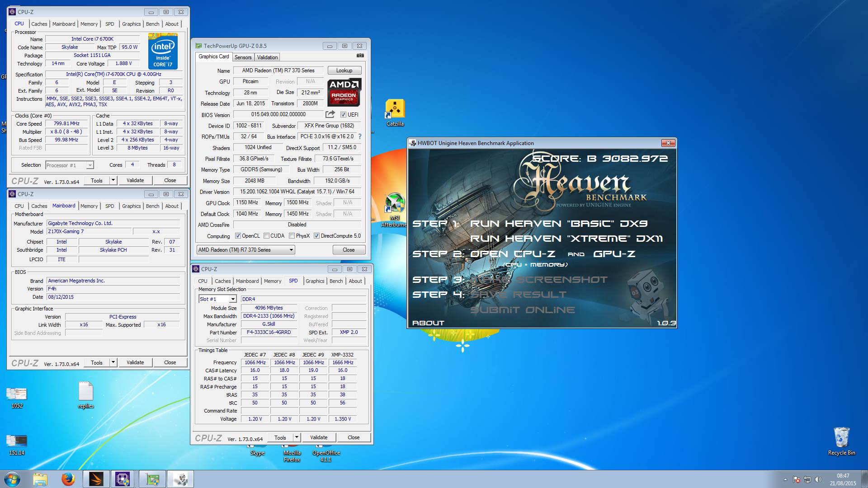Select the '151.14' desktop file
The height and width of the screenshot is (488, 868).
[x=17, y=445]
